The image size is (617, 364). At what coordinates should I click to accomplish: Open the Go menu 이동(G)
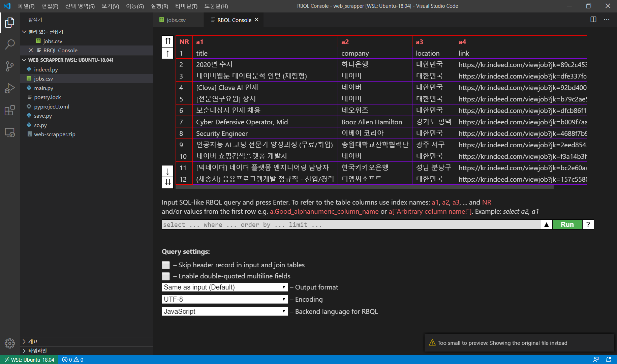tap(135, 6)
